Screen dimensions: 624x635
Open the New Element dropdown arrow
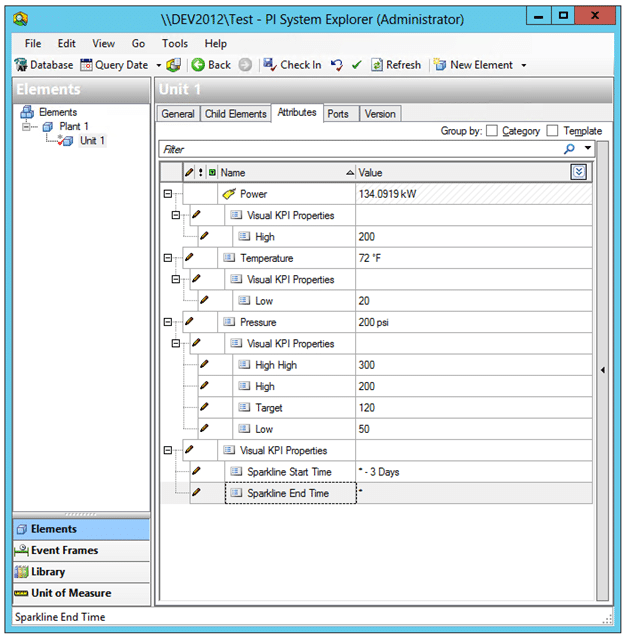pos(523,66)
